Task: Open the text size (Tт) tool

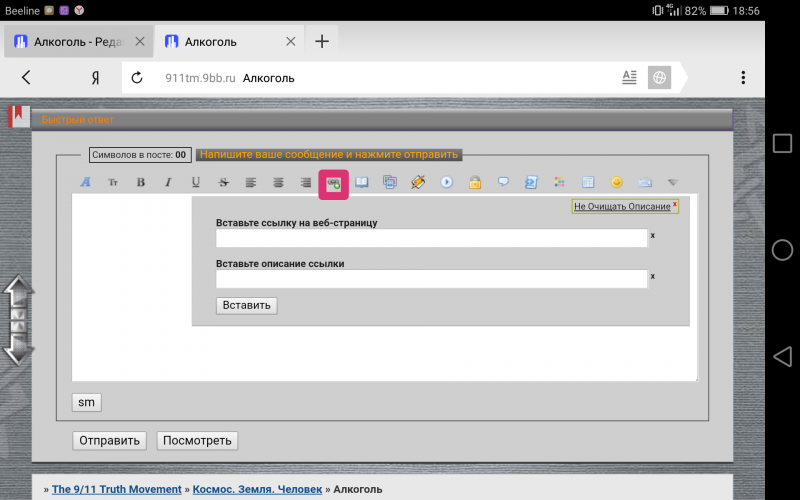Action: pos(113,182)
